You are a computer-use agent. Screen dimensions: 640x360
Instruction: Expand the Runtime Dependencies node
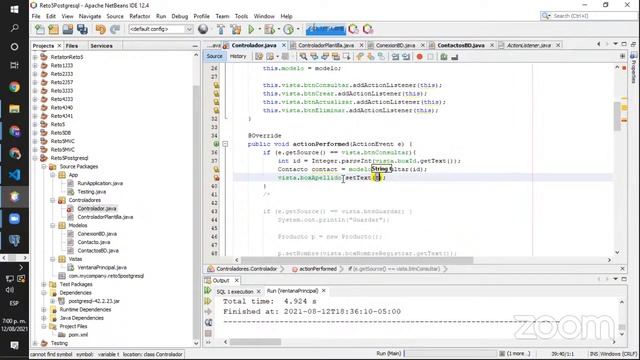coord(44,309)
